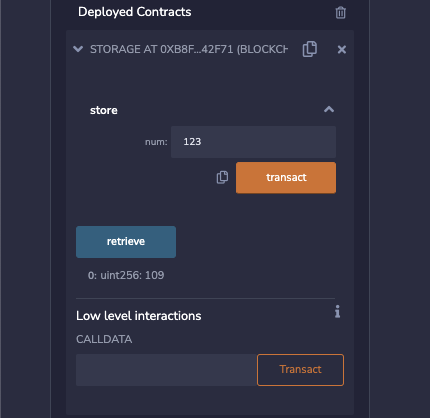Select the uint256: 109 result text
This screenshot has width=430, height=418.
point(132,275)
